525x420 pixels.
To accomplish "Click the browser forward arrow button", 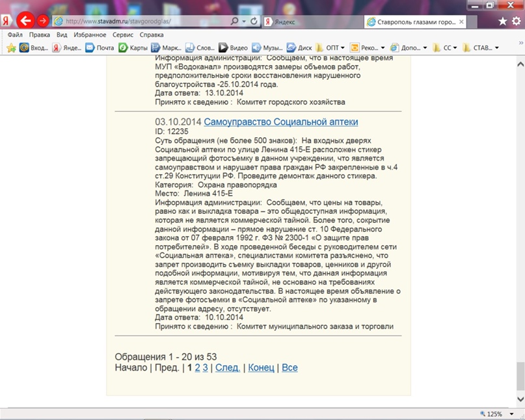I will [x=43, y=21].
